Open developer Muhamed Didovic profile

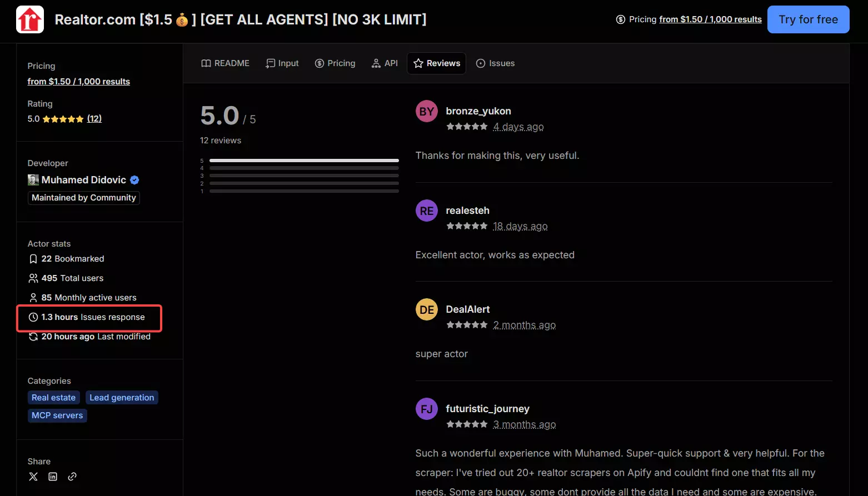click(x=84, y=180)
